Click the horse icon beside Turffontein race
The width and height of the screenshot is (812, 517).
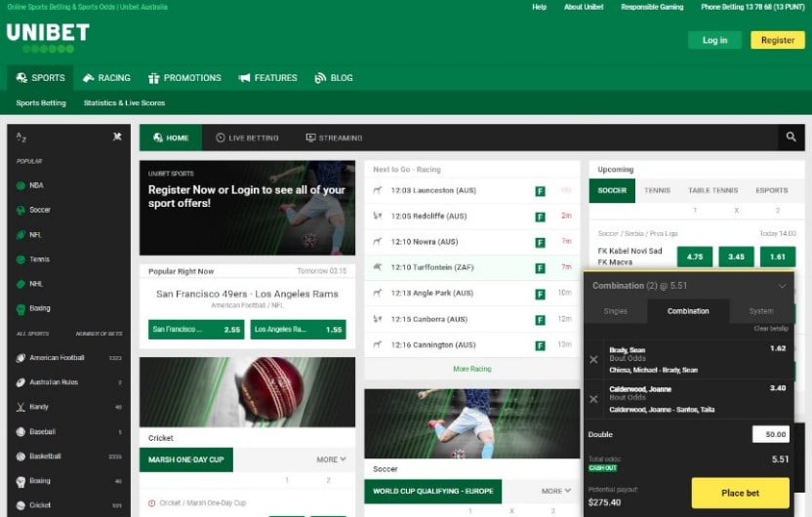coord(378,267)
